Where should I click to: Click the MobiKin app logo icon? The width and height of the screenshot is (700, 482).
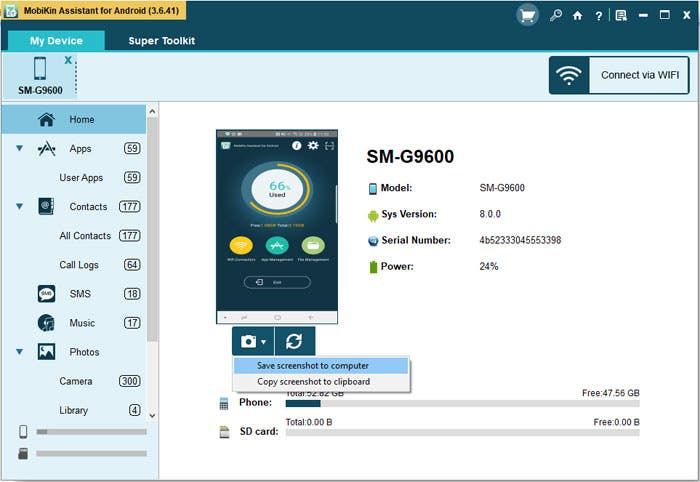coord(11,10)
